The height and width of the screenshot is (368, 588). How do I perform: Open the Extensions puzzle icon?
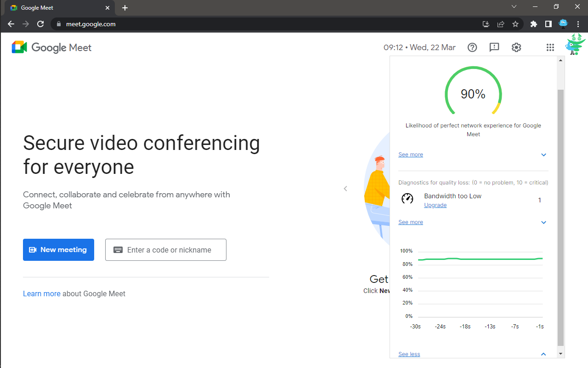533,24
